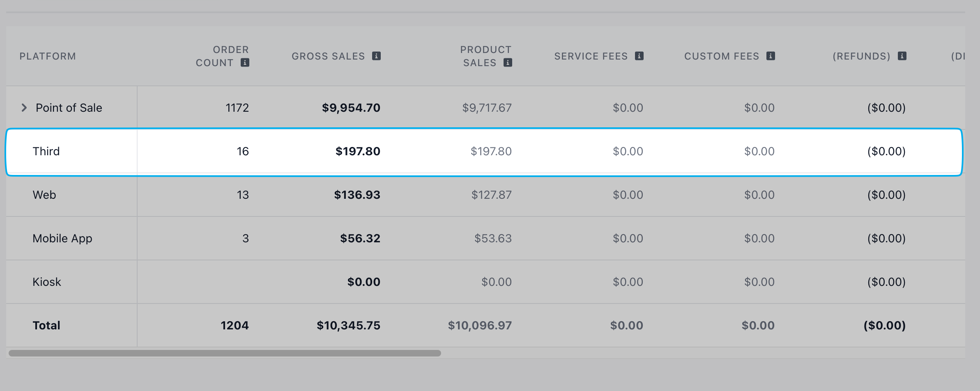Click the horizontal table scrollbar thumb

[x=225, y=353]
